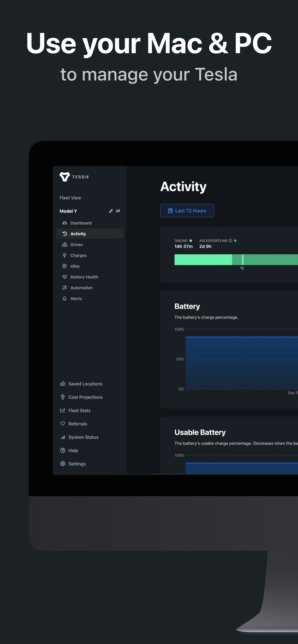Click the switch vehicle arrows icon
This screenshot has width=298, height=644.
118,211
